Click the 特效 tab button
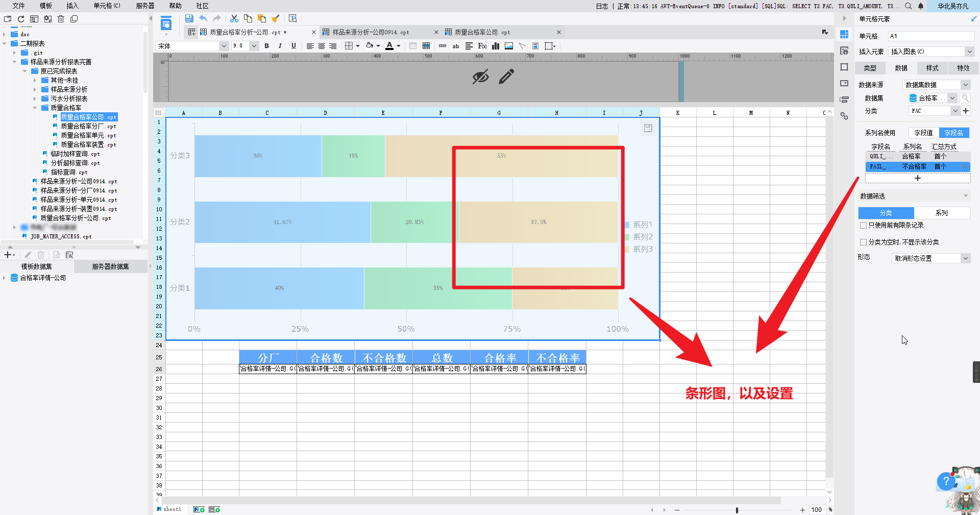The width and height of the screenshot is (980, 515). point(963,68)
